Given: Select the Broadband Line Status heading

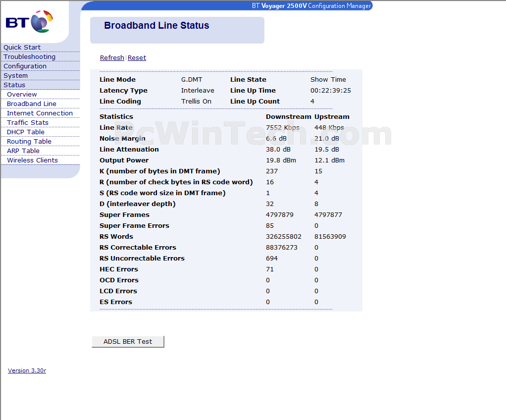Looking at the screenshot, I should (x=156, y=25).
